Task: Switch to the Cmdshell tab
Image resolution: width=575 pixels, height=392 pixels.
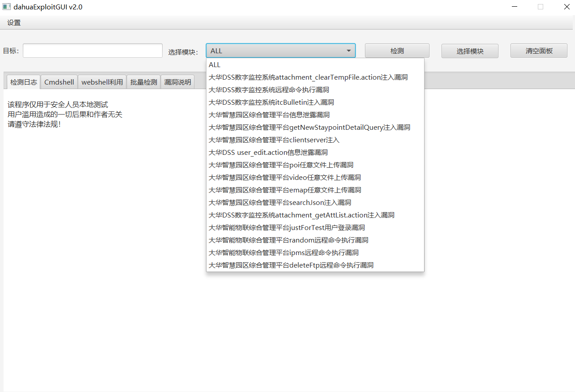Action: [x=59, y=82]
